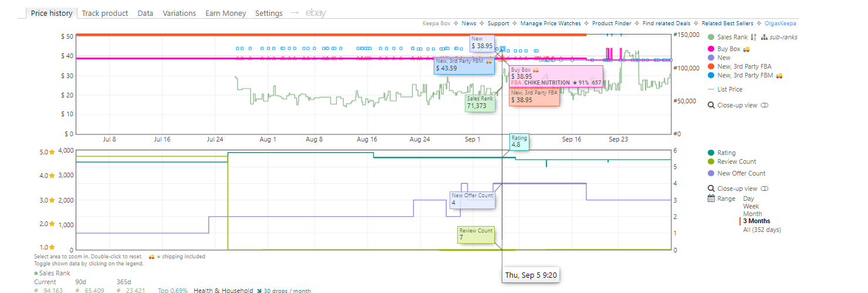
Task: Open the Support link
Action: [x=498, y=23]
